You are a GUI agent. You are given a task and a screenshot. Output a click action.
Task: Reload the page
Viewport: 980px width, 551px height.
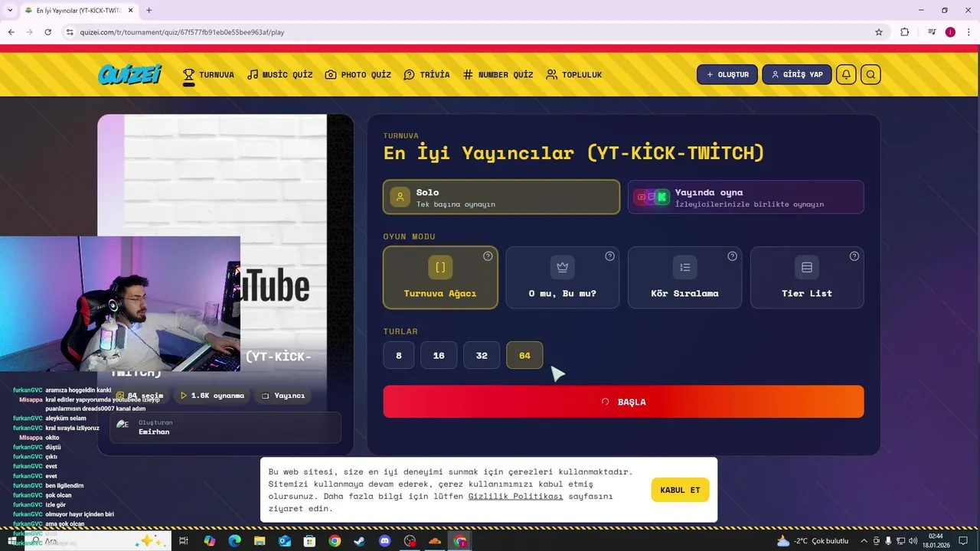[47, 32]
